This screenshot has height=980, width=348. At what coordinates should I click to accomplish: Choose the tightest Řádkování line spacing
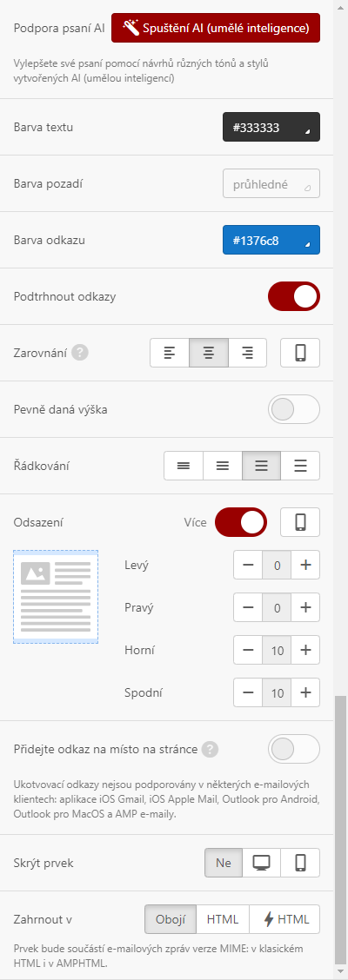[x=184, y=466]
